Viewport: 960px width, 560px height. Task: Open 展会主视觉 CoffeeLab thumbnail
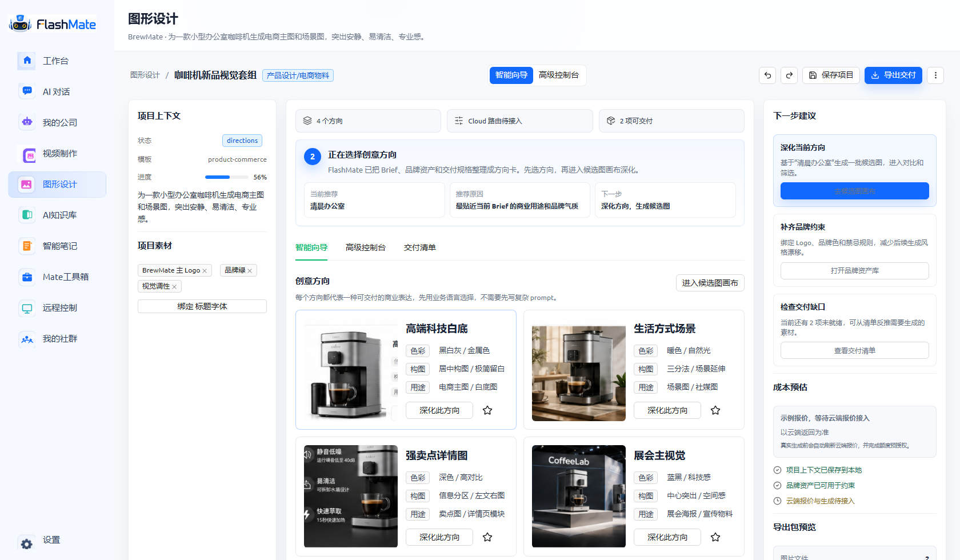pyautogui.click(x=579, y=497)
